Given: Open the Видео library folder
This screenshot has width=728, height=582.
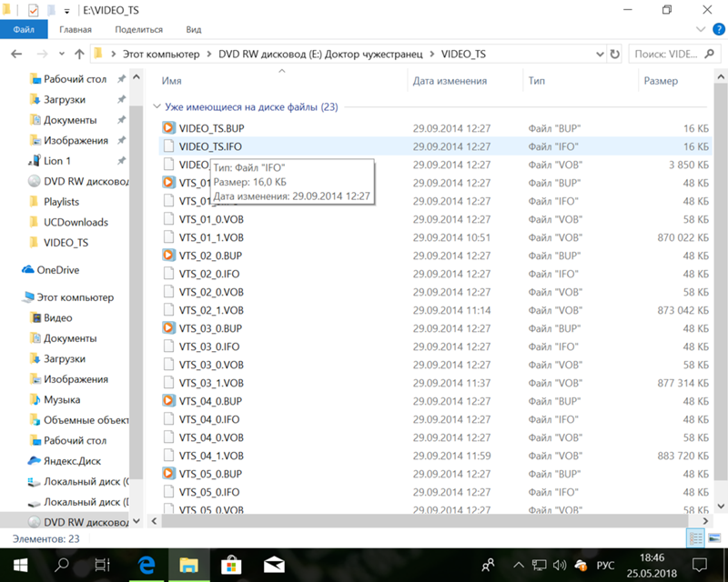Looking at the screenshot, I should [57, 317].
